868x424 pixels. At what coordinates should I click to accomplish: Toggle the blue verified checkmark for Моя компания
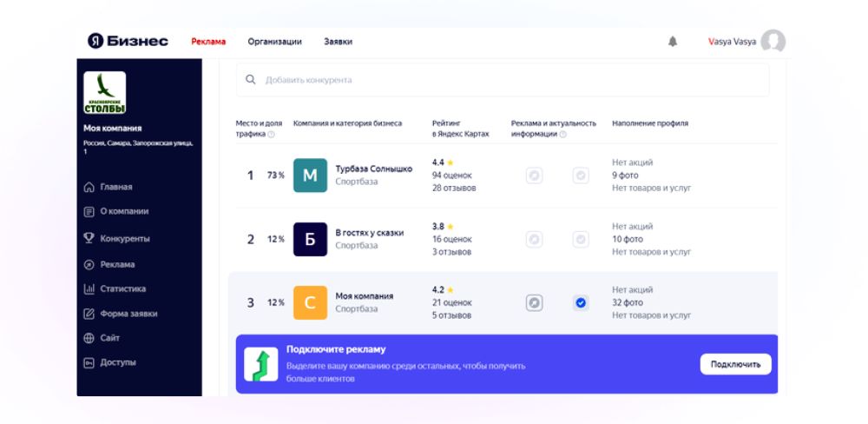pos(581,302)
